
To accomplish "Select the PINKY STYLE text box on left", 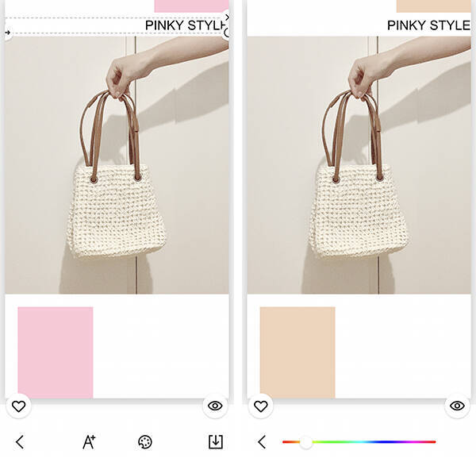I will tap(117, 25).
